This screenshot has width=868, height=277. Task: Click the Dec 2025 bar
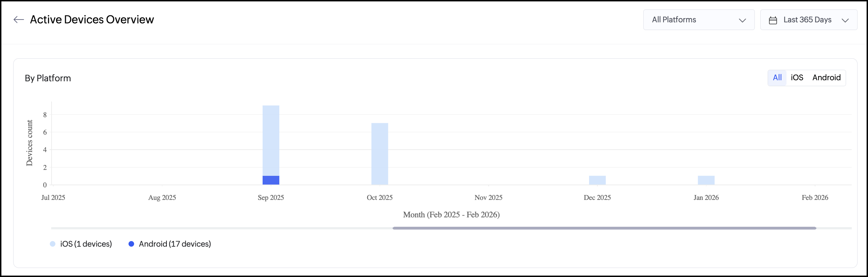(597, 180)
